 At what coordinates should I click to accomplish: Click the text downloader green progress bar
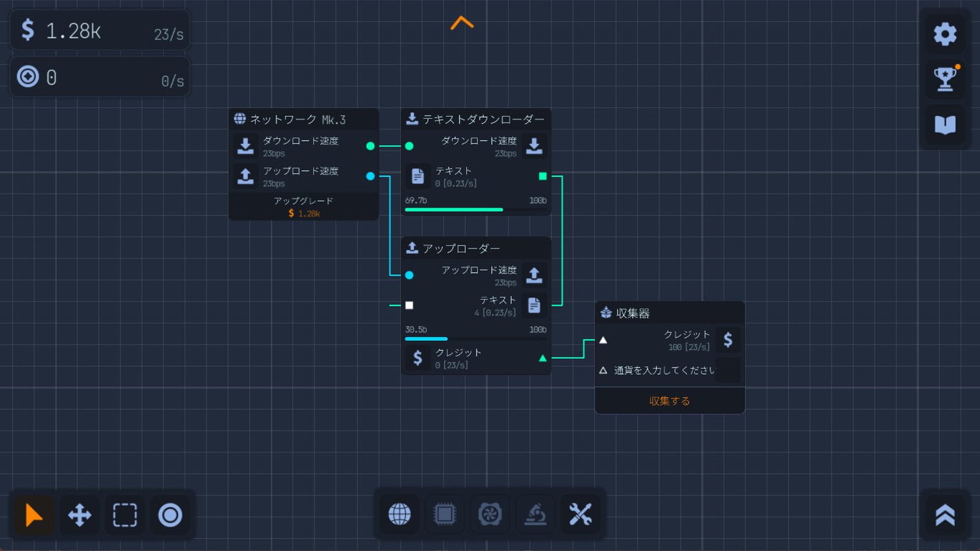pyautogui.click(x=454, y=209)
